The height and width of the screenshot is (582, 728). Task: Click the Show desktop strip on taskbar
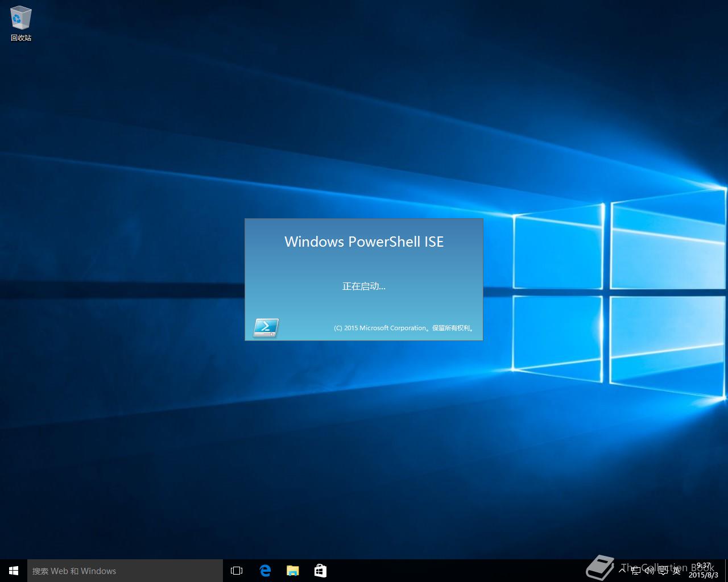tap(726, 571)
